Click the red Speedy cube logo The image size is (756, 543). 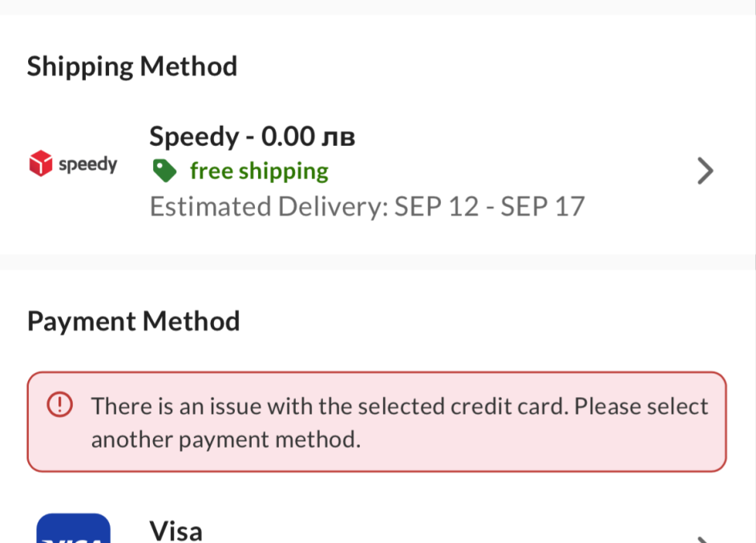tap(40, 164)
